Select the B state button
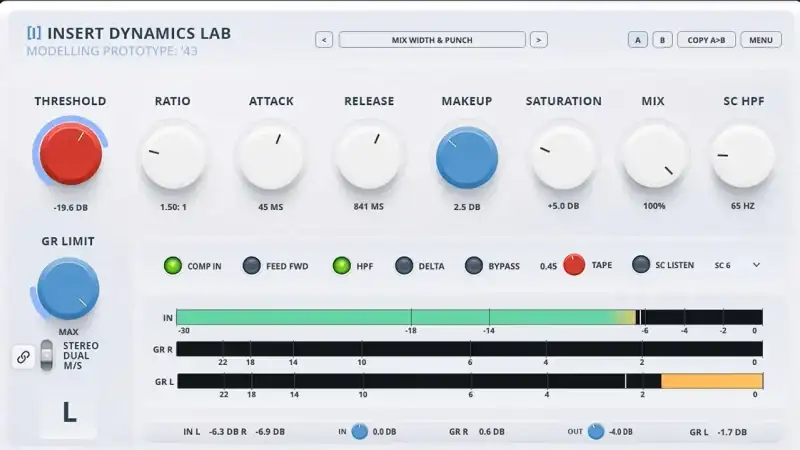 [662, 40]
